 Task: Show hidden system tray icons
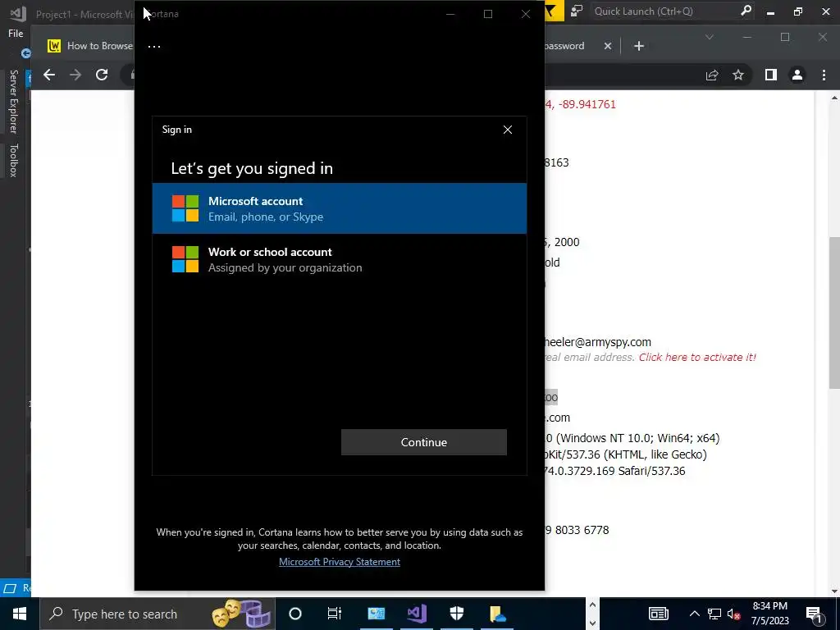coord(694,614)
